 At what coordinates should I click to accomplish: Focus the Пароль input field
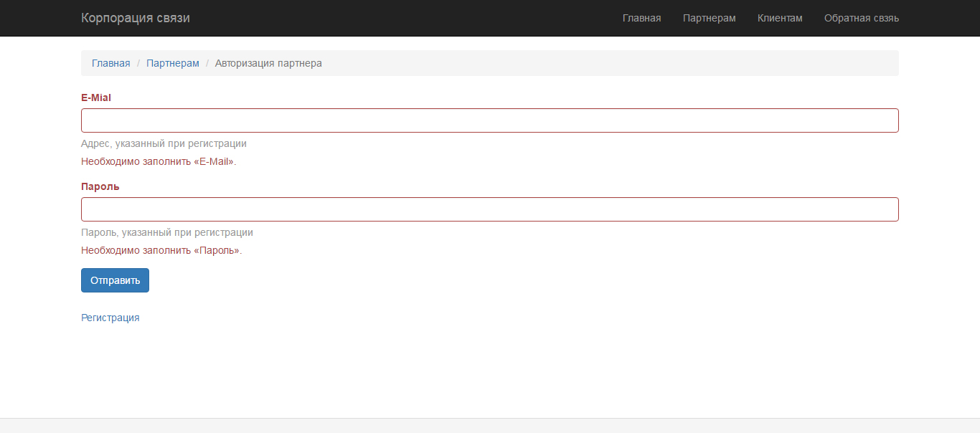[x=489, y=209]
